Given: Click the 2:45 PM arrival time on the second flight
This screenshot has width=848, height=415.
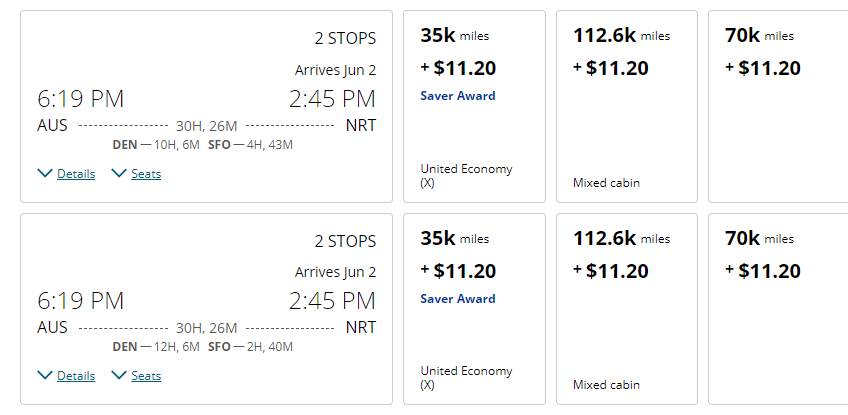Looking at the screenshot, I should pos(332,301).
